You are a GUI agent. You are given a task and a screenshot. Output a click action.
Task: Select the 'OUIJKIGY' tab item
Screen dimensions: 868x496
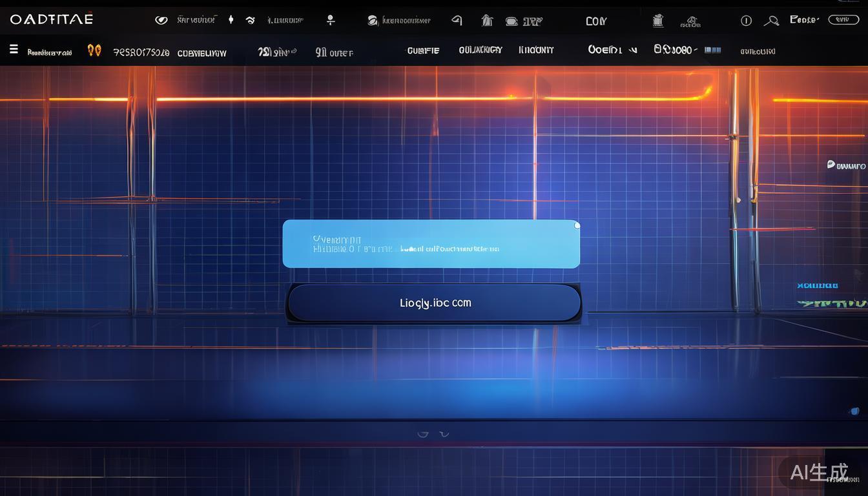[x=480, y=50]
